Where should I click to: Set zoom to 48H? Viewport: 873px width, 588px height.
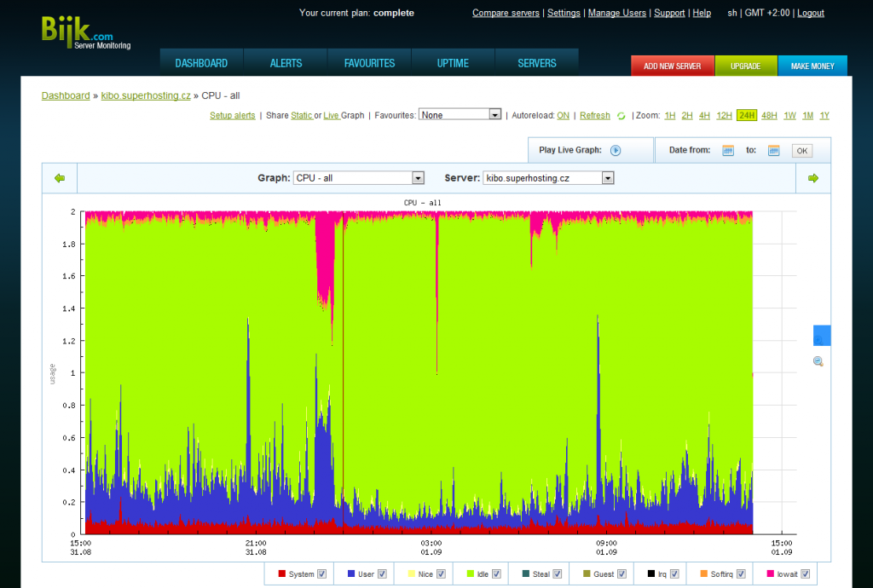coord(769,115)
